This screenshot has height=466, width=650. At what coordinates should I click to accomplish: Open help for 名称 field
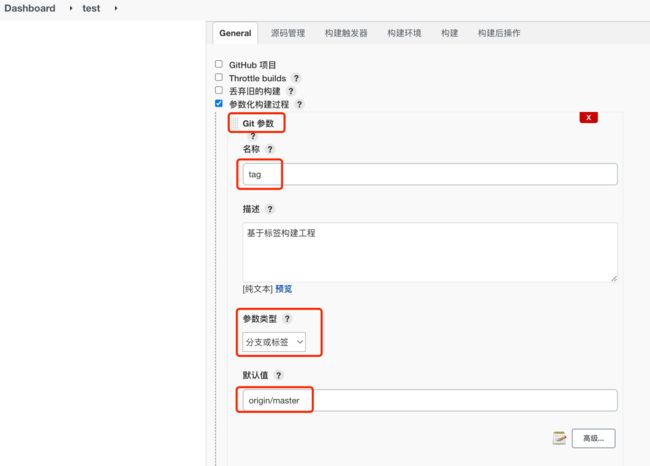tap(270, 149)
